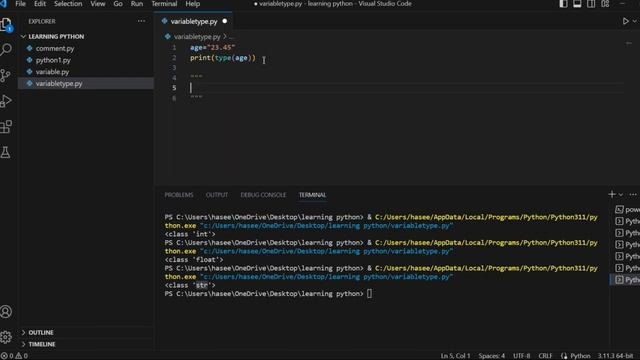Open variable.py in explorer
The width and height of the screenshot is (640, 360).
52,72
